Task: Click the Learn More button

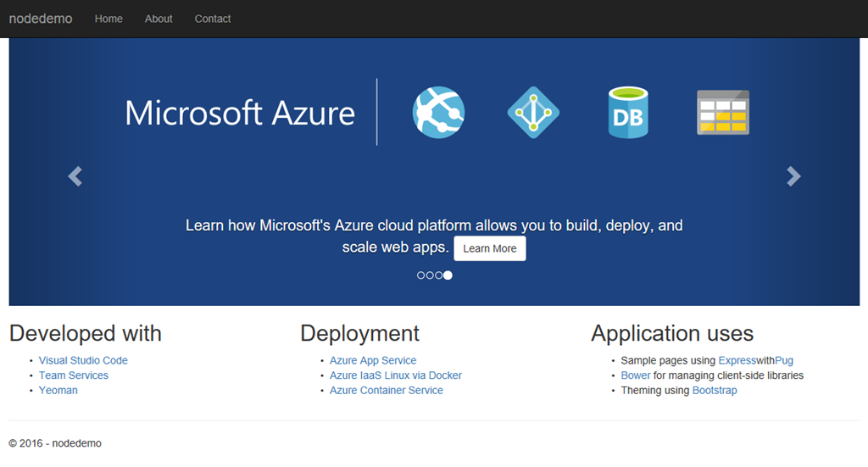Action: (489, 248)
